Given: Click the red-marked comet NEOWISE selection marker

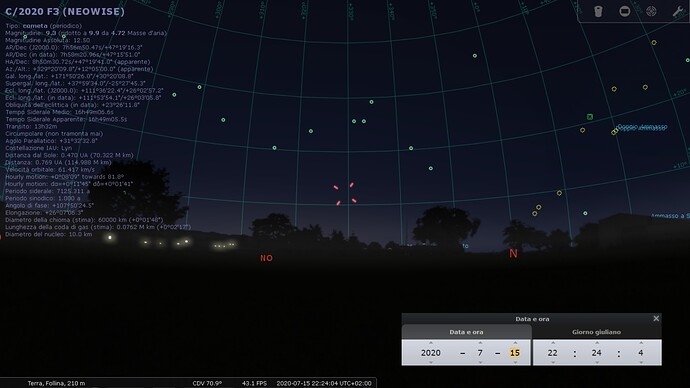Looking at the screenshot, I should pyautogui.click(x=345, y=194).
